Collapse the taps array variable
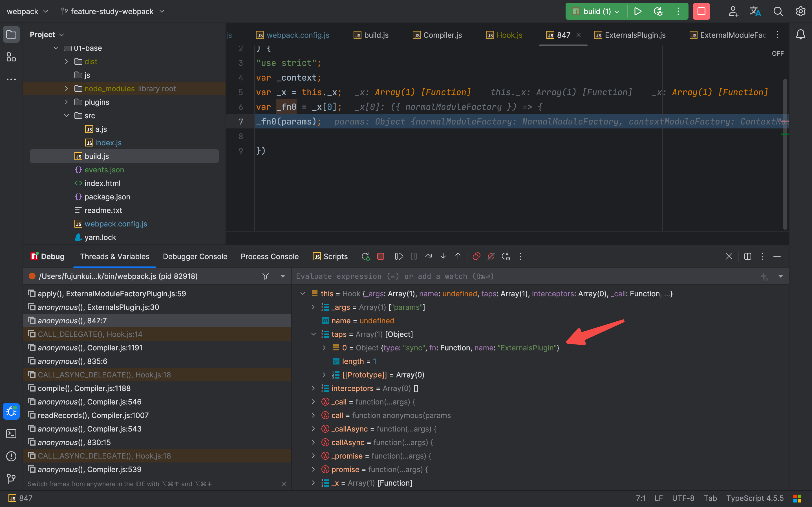This screenshot has width=812, height=507. 314,334
